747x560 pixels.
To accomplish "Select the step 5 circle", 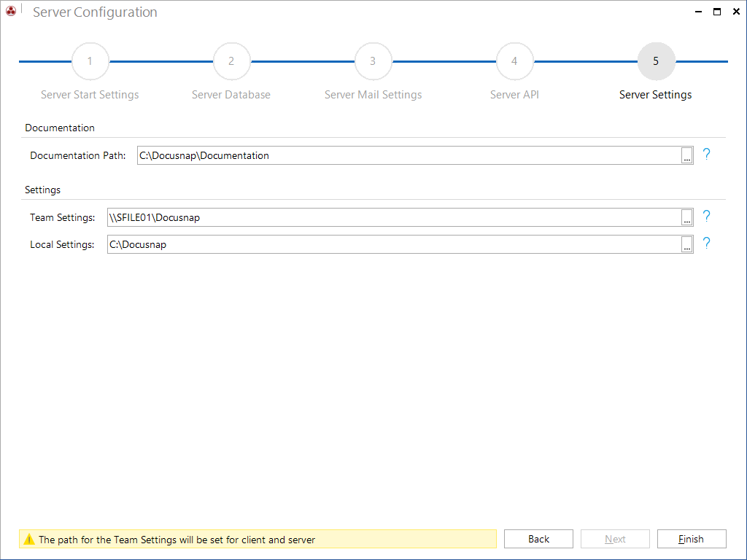I will pos(656,61).
